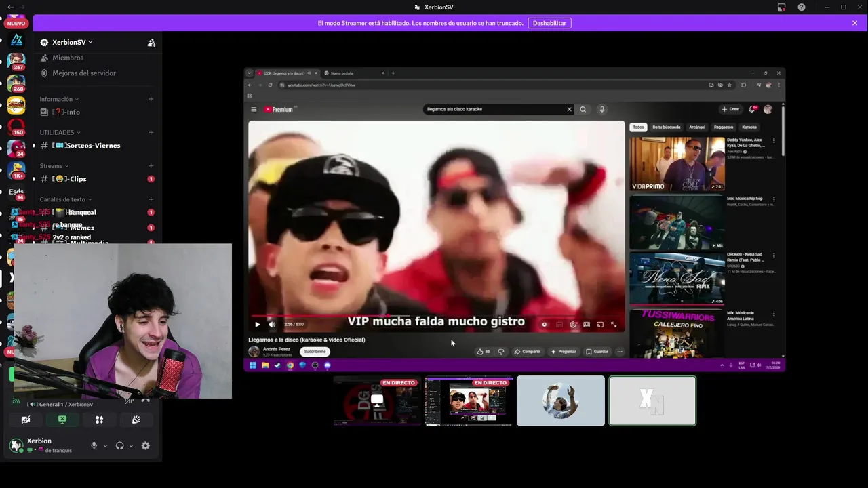Image resolution: width=868 pixels, height=488 pixels.
Task: Open the invite people icon next to XerbionSV
Action: pos(151,42)
